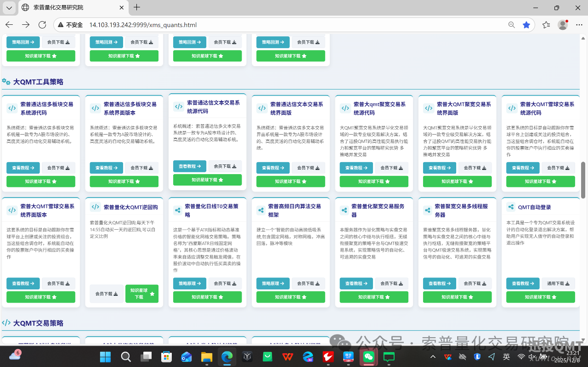Open the Windows Start menu
The image size is (588, 367).
coord(105,357)
